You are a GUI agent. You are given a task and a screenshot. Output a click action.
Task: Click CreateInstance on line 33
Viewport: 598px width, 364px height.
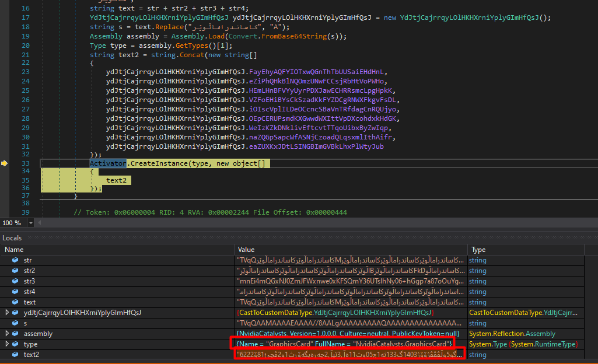pyautogui.click(x=159, y=163)
